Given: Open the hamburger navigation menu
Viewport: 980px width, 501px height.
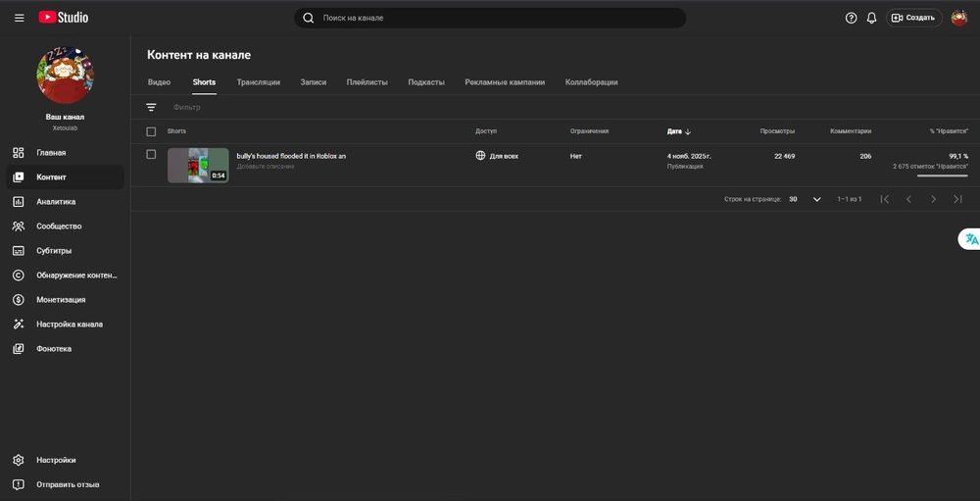Looking at the screenshot, I should [20, 18].
